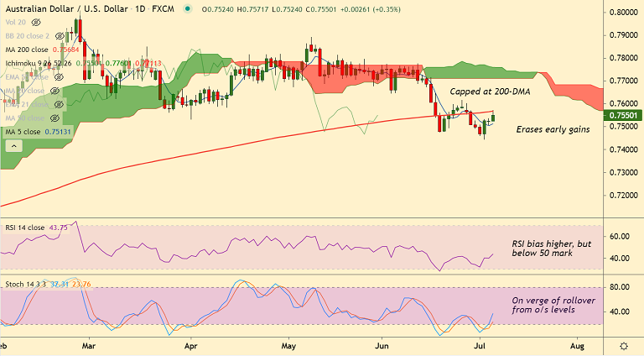Click the 0.77000 price axis label
The height and width of the screenshot is (356, 644).
[x=624, y=81]
